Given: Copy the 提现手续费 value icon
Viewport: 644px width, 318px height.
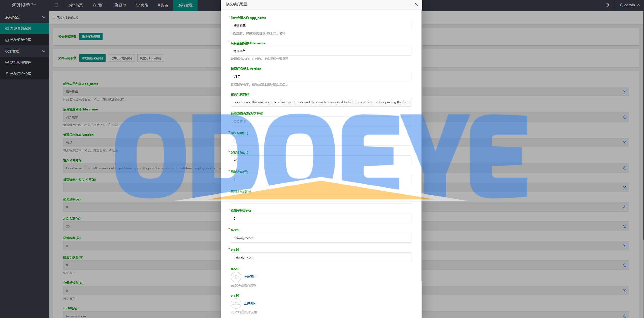Looking at the screenshot, I should click(x=625, y=265).
